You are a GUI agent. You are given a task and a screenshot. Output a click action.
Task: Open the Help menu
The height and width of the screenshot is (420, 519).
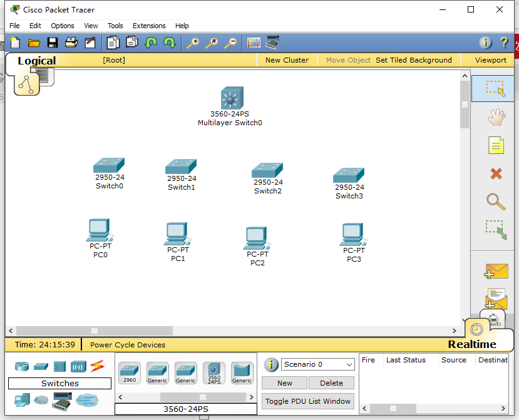[182, 26]
